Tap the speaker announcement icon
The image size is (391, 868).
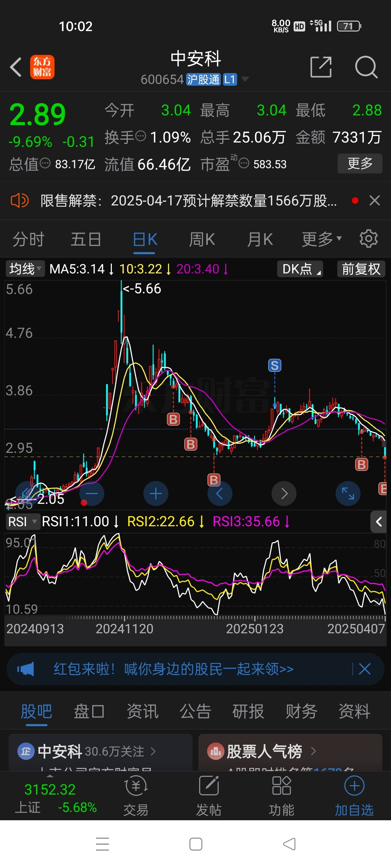20,200
